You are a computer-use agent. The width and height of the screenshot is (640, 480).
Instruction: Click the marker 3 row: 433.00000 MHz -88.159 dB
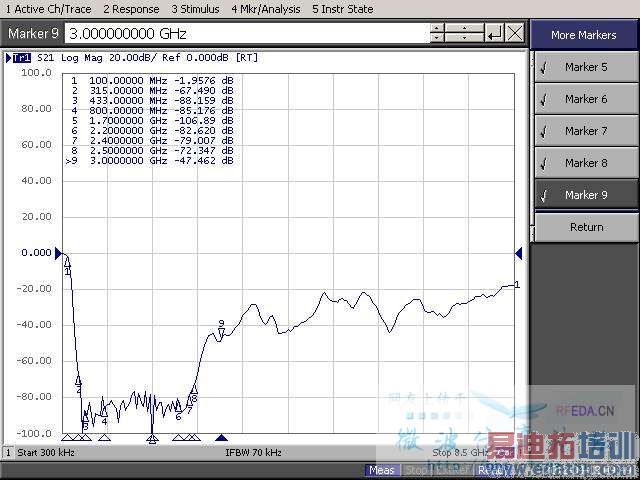151,100
